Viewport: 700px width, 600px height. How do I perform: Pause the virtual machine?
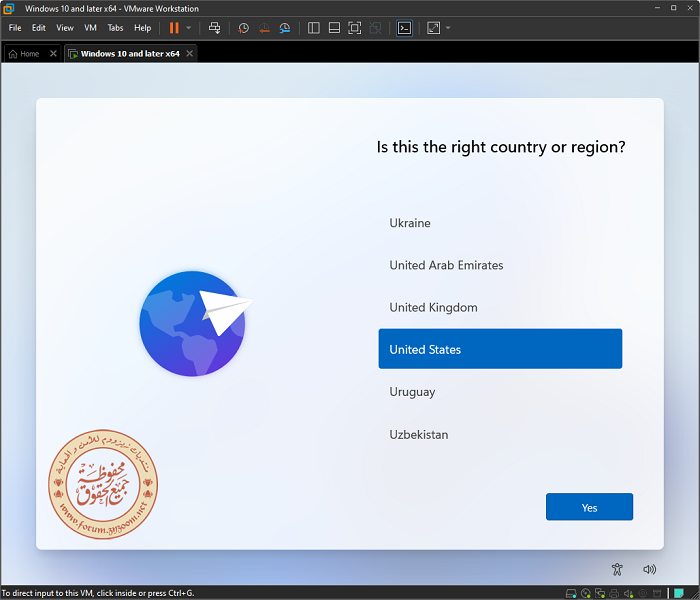point(174,28)
